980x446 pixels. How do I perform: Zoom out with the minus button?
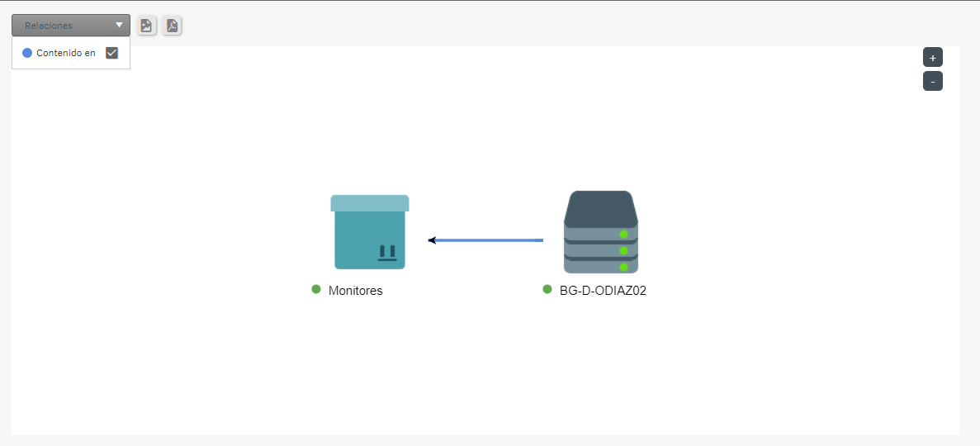click(x=932, y=81)
